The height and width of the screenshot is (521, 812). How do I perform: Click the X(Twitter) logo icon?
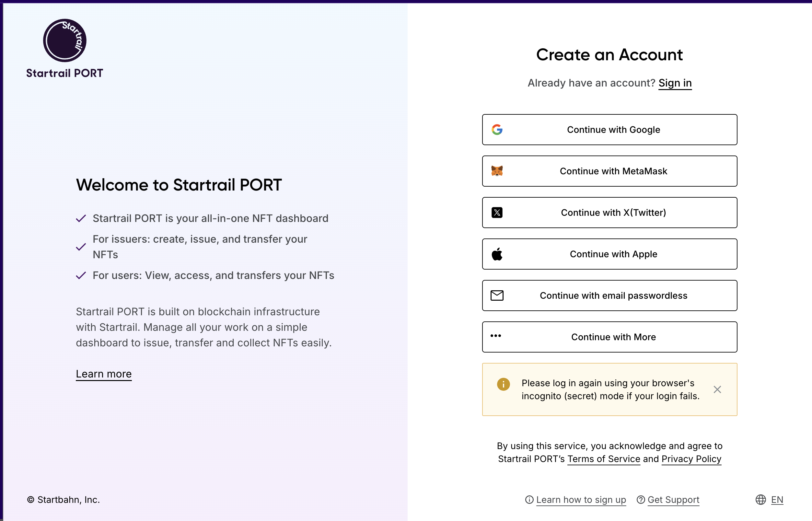(x=497, y=213)
